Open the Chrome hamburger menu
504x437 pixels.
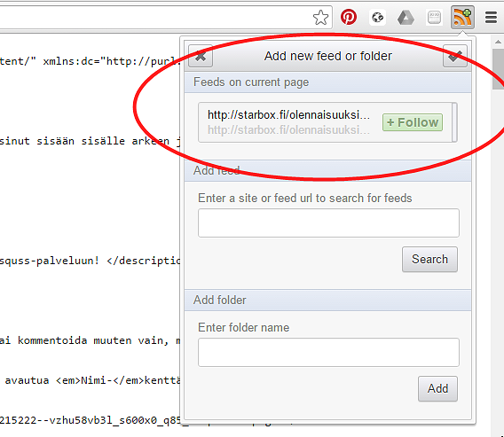tap(492, 18)
